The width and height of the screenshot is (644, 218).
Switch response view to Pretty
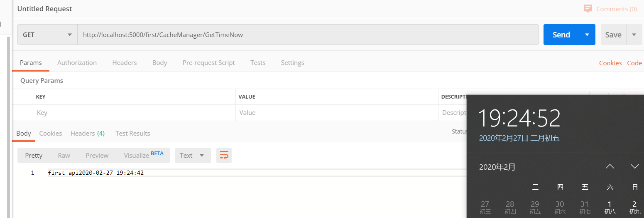pos(34,155)
